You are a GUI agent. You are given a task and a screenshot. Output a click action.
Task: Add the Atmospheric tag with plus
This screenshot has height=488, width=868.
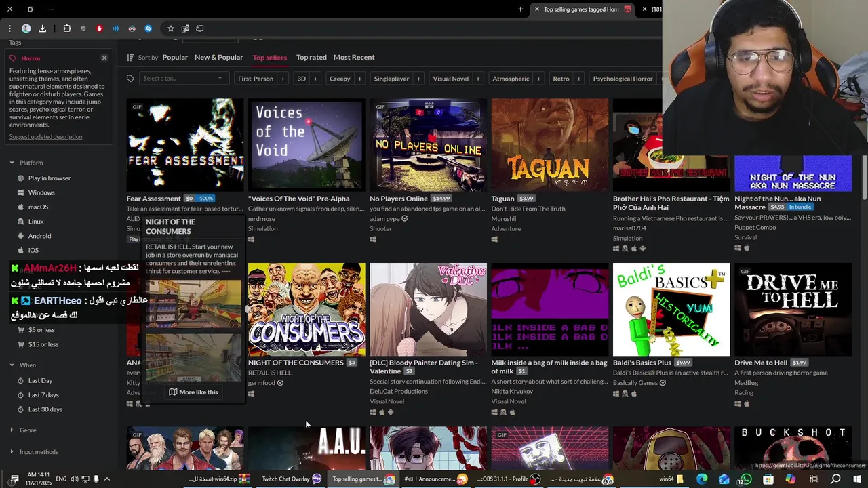[x=538, y=79]
